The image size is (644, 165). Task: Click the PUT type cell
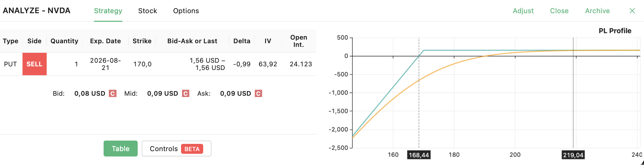pyautogui.click(x=11, y=64)
